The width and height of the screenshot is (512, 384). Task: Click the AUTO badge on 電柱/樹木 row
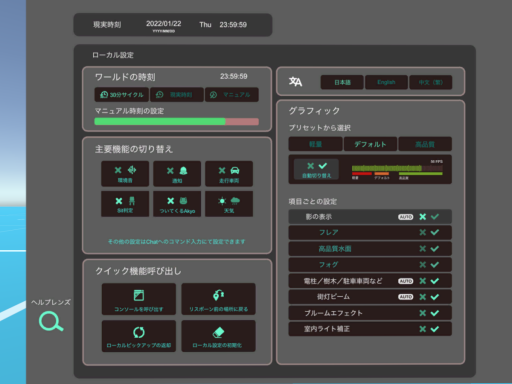tap(405, 281)
